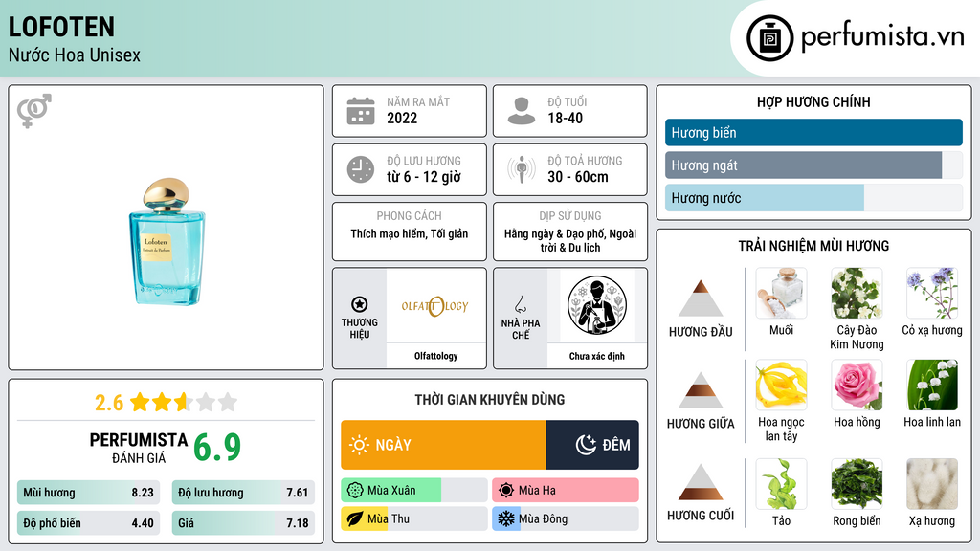Viewport: 980px width, 551px height.
Task: Click Thích mạo hiểm, Tối giản style text
Action: click(x=410, y=233)
